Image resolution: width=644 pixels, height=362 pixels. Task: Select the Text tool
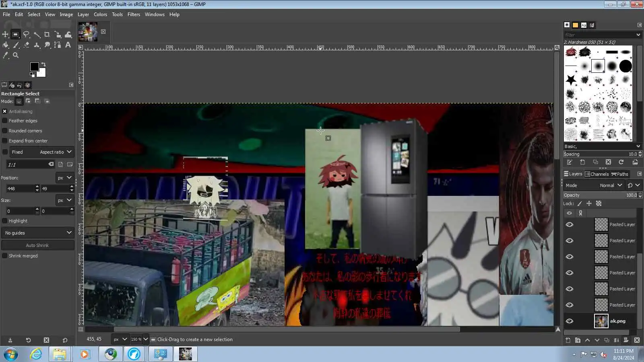68,45
